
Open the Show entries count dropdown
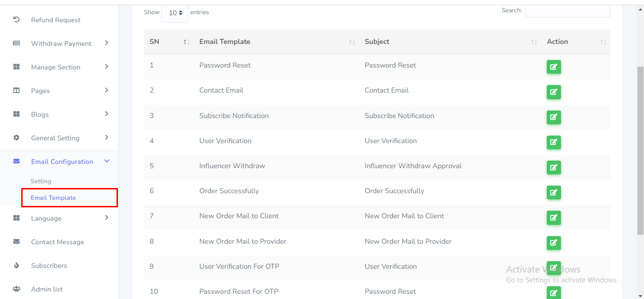pos(175,13)
